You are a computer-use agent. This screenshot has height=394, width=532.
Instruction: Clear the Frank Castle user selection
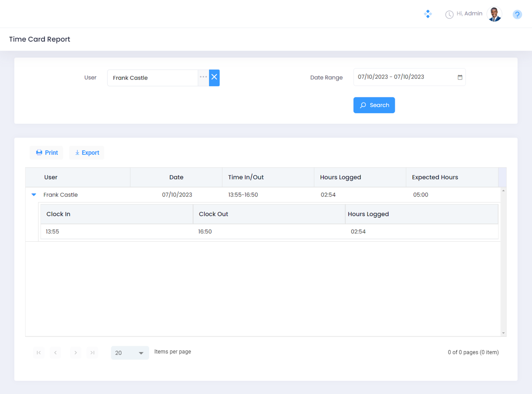214,78
